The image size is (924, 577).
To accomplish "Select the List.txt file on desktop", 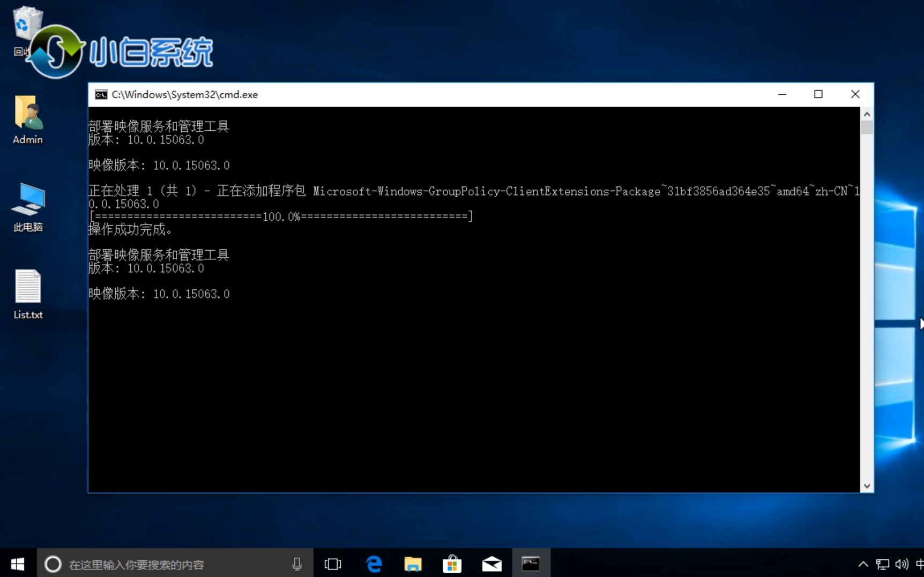I will (x=28, y=295).
